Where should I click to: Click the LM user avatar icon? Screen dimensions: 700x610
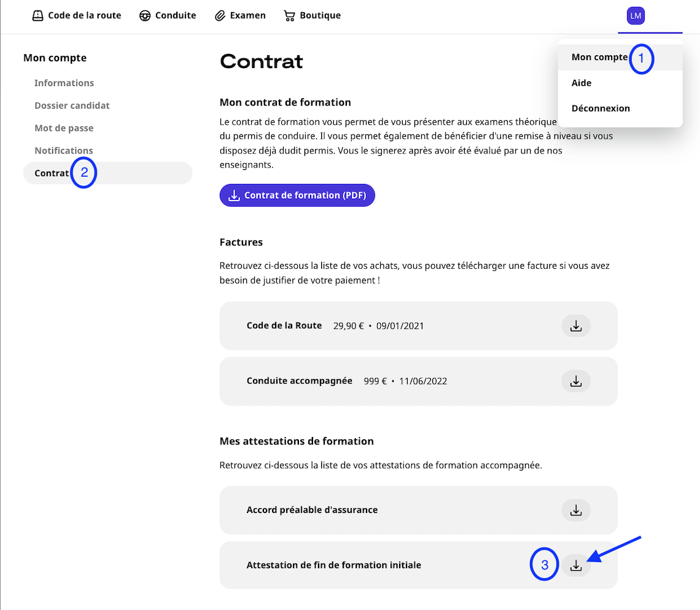(x=636, y=16)
